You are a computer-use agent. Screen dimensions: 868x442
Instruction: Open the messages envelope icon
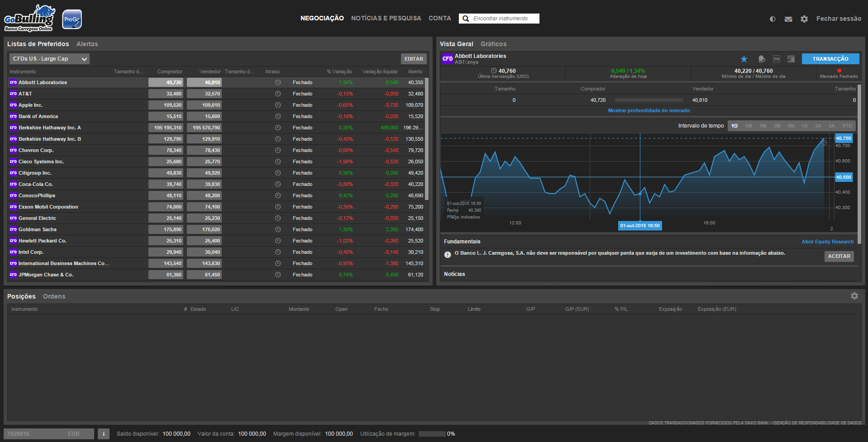click(x=788, y=19)
